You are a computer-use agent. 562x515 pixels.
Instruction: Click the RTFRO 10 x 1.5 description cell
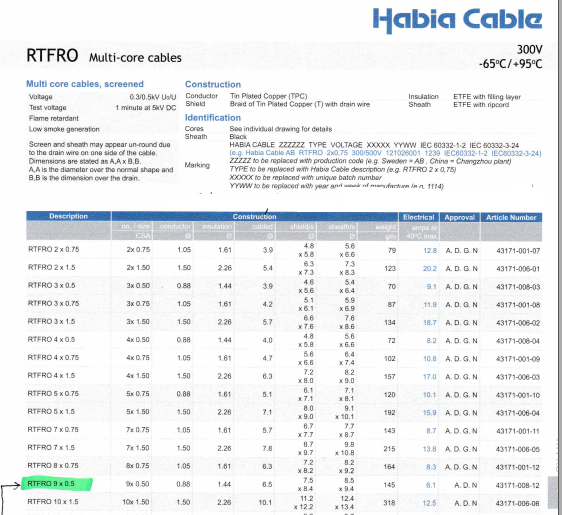click(x=53, y=502)
